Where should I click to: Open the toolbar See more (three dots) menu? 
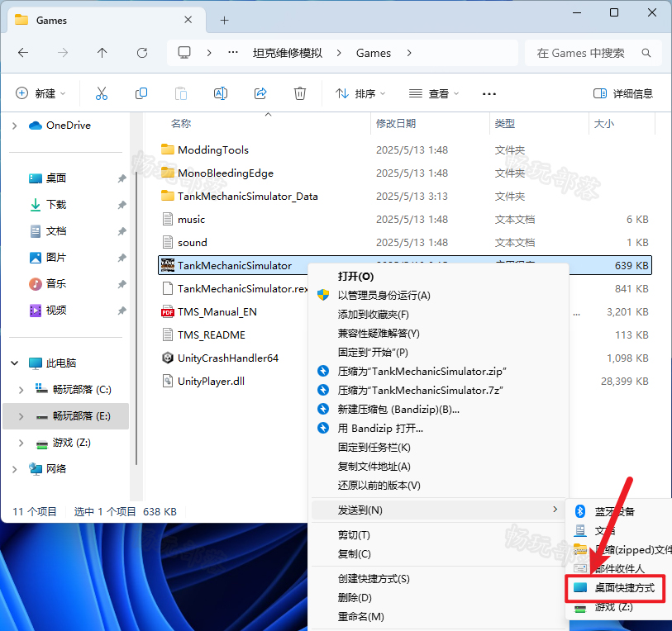pyautogui.click(x=489, y=94)
